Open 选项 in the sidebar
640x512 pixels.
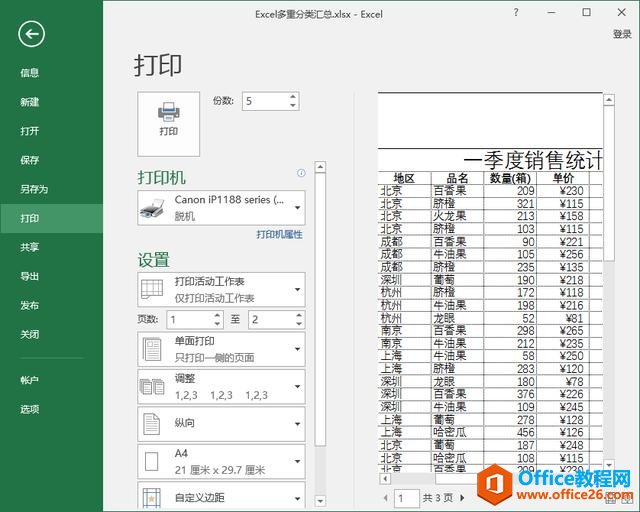[51, 409]
